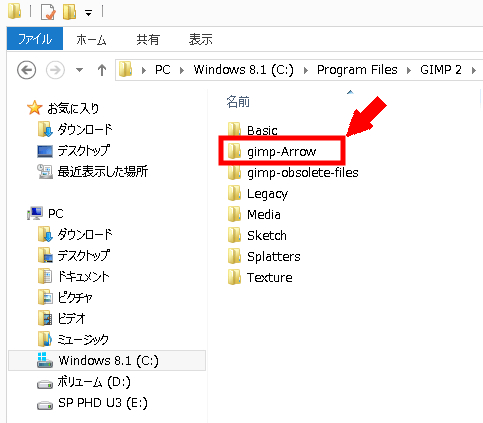The image size is (483, 423).
Task: Select the PC node in navigation pane
Action: [x=56, y=214]
